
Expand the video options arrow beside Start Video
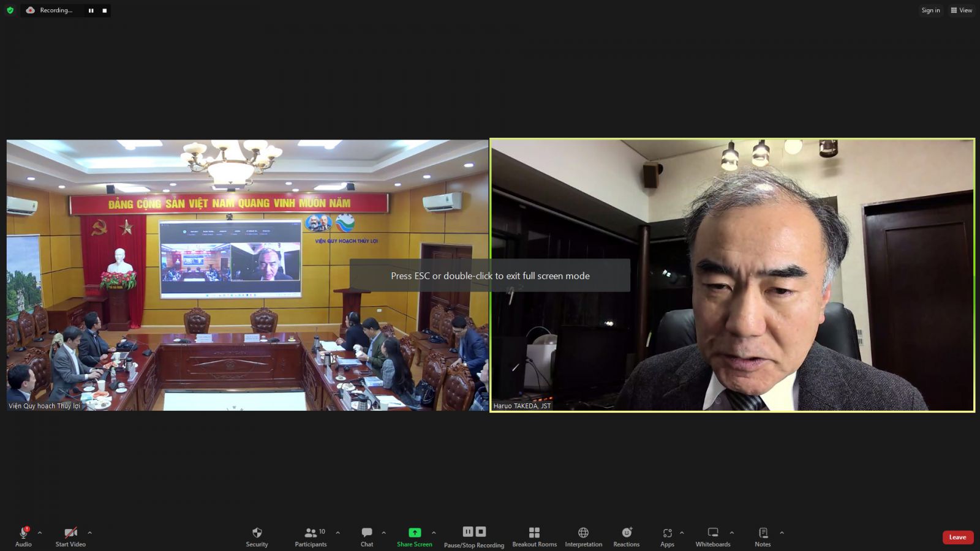(89, 533)
